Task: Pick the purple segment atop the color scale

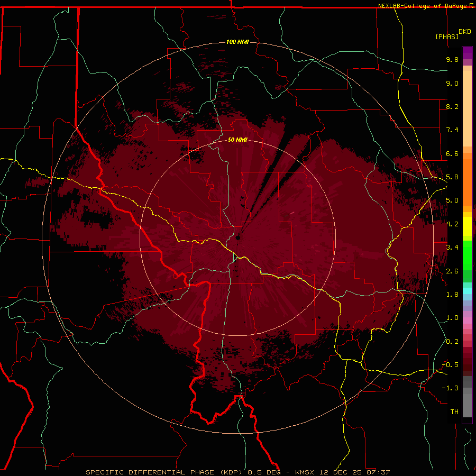Action: [467, 53]
